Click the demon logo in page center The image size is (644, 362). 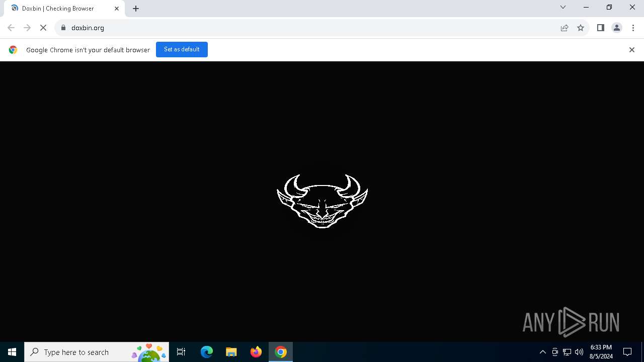(322, 201)
